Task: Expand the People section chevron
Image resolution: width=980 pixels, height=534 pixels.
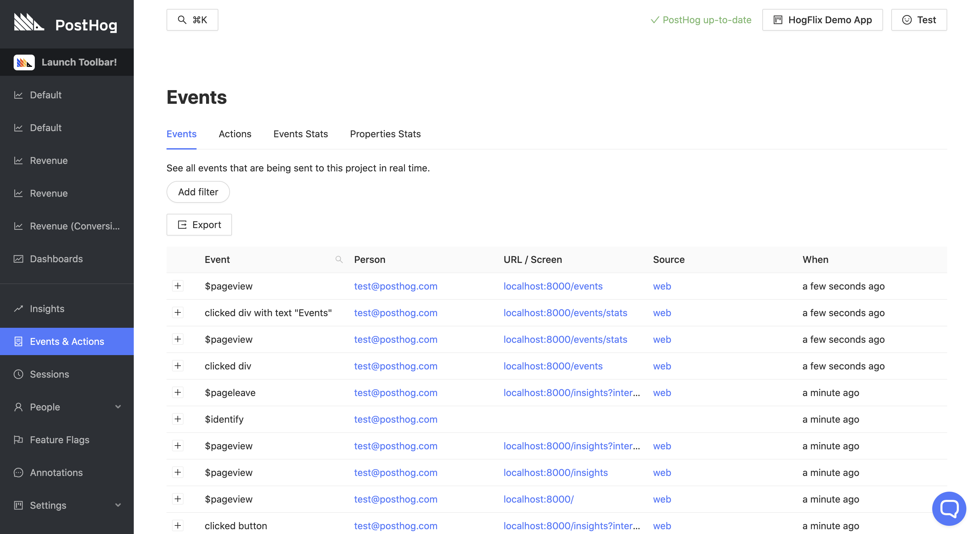Action: 118,407
